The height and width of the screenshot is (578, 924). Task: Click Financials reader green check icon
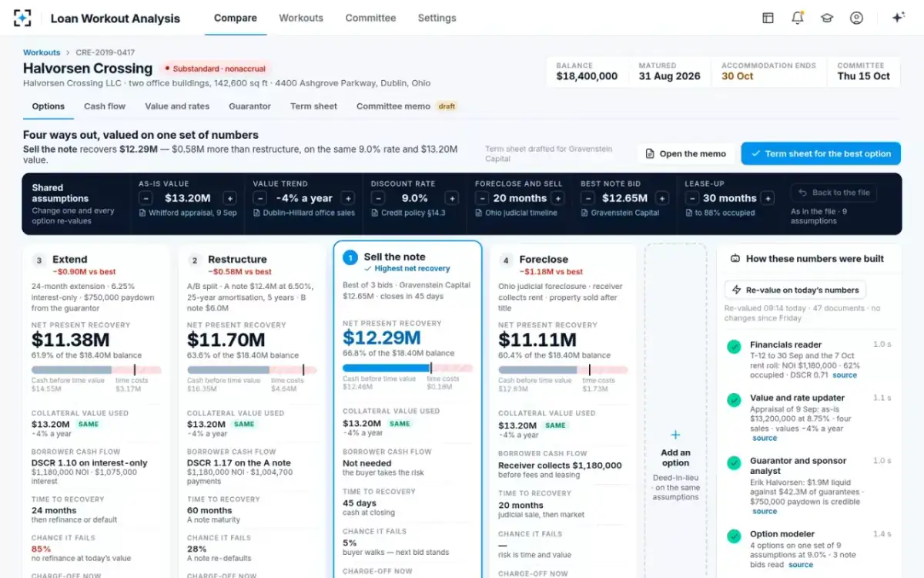click(734, 348)
